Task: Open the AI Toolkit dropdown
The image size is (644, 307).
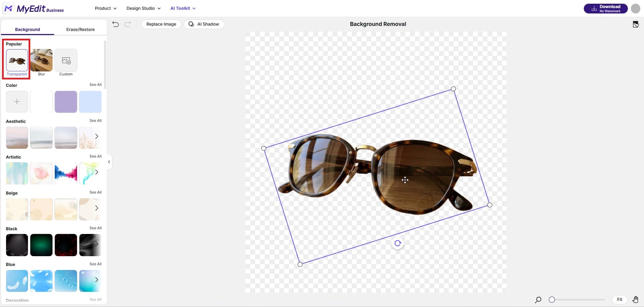Action: point(183,8)
